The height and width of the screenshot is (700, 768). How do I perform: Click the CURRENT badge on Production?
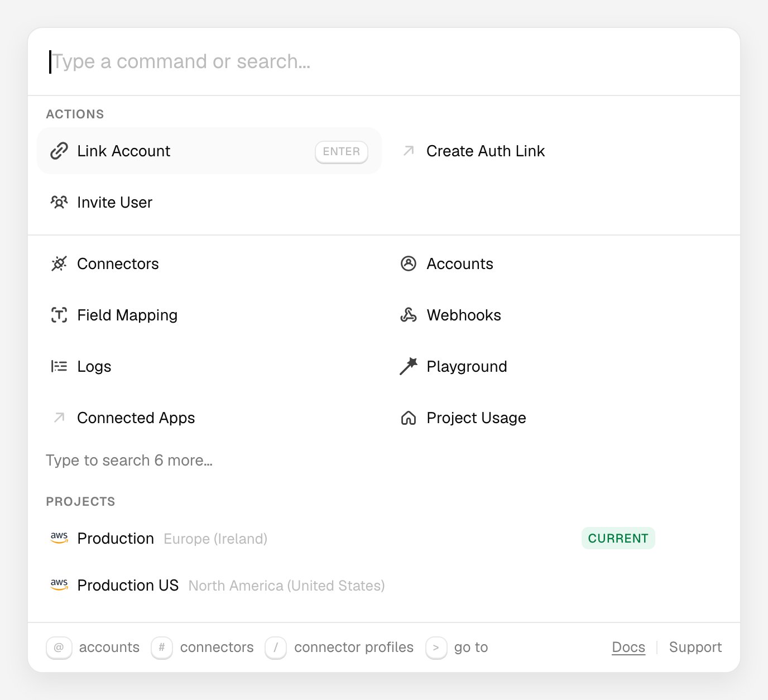[x=618, y=538]
